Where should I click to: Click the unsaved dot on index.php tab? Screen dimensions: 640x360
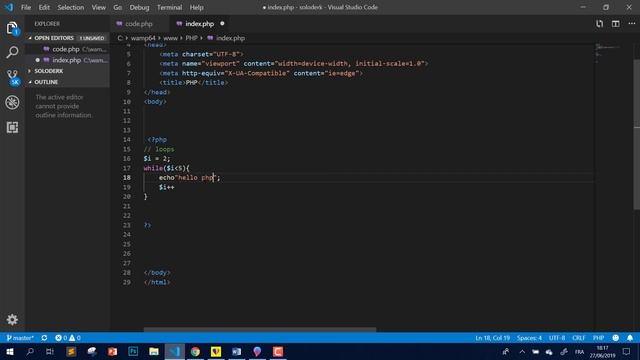coord(222,24)
